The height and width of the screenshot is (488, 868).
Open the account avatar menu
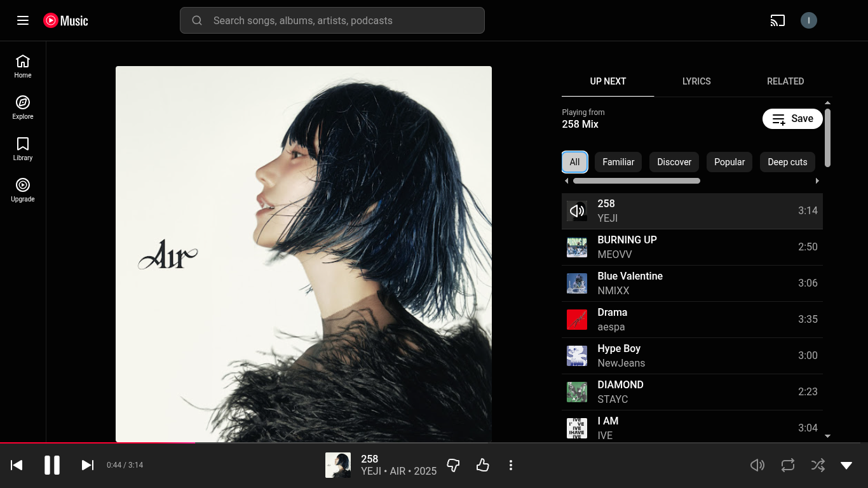click(x=808, y=20)
